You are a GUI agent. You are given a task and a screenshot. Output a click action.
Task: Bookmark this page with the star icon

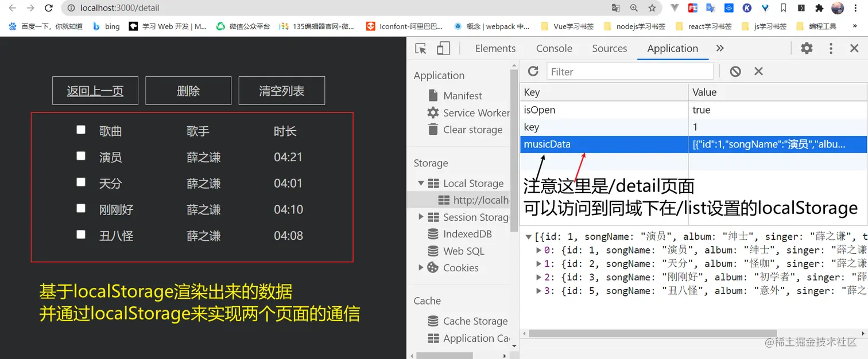(x=652, y=8)
